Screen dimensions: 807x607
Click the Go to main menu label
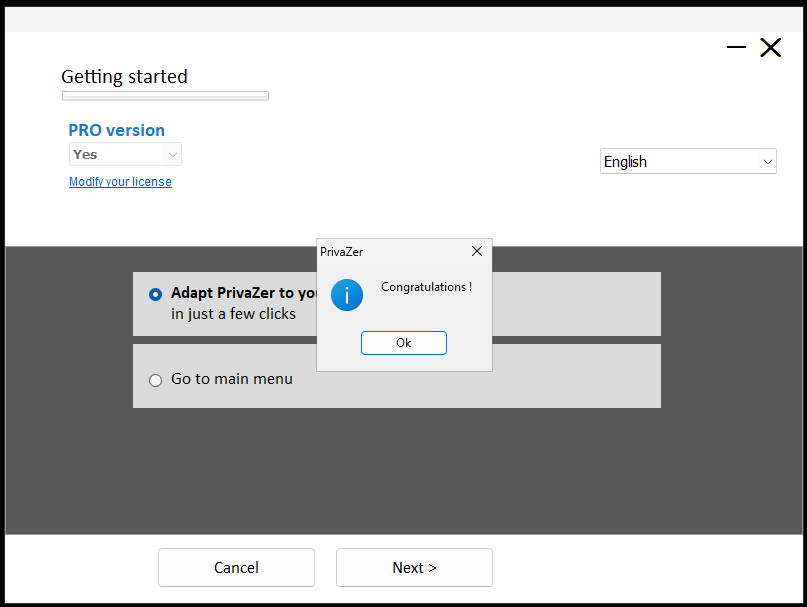coord(232,379)
